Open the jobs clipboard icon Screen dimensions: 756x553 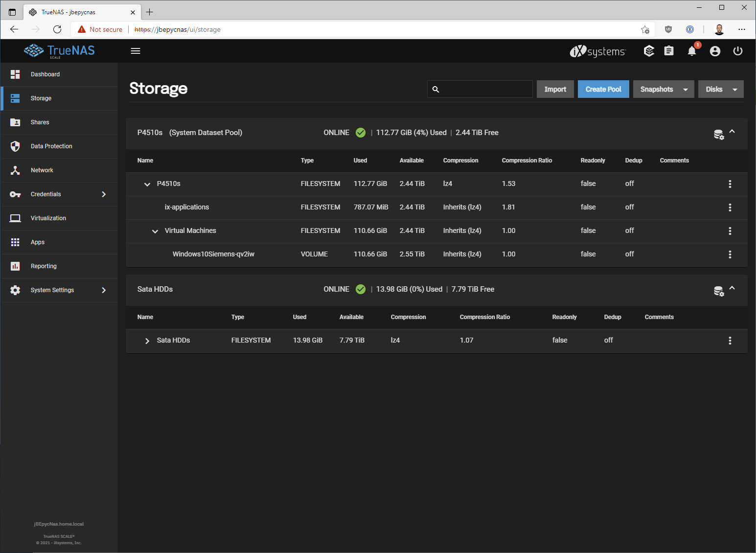pos(669,51)
